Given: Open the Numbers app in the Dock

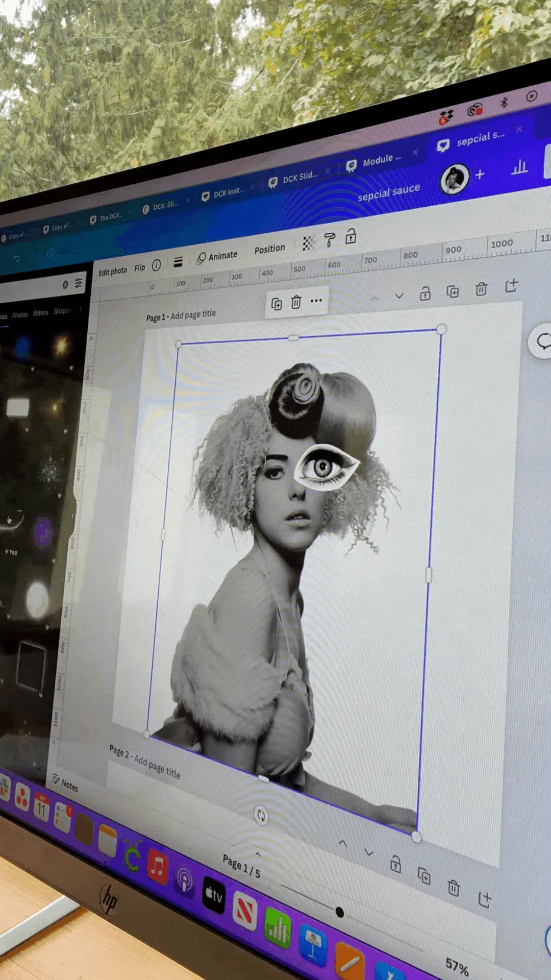Looking at the screenshot, I should tap(278, 928).
